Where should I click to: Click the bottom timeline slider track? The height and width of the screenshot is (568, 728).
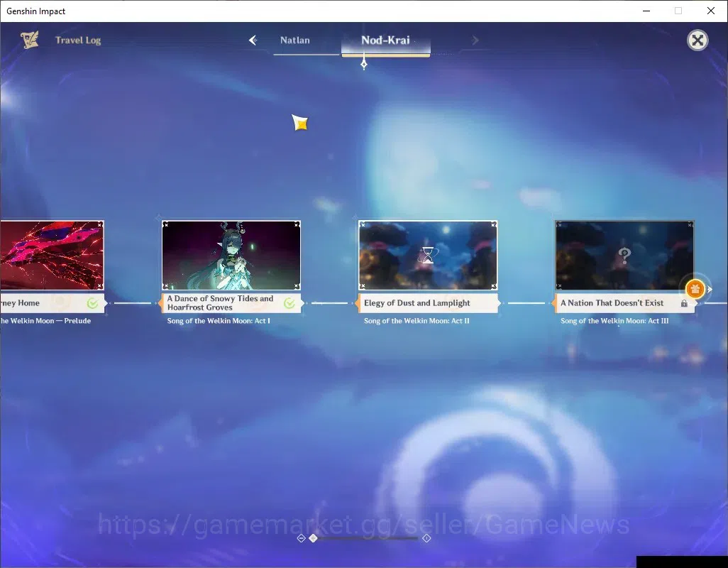(x=365, y=538)
